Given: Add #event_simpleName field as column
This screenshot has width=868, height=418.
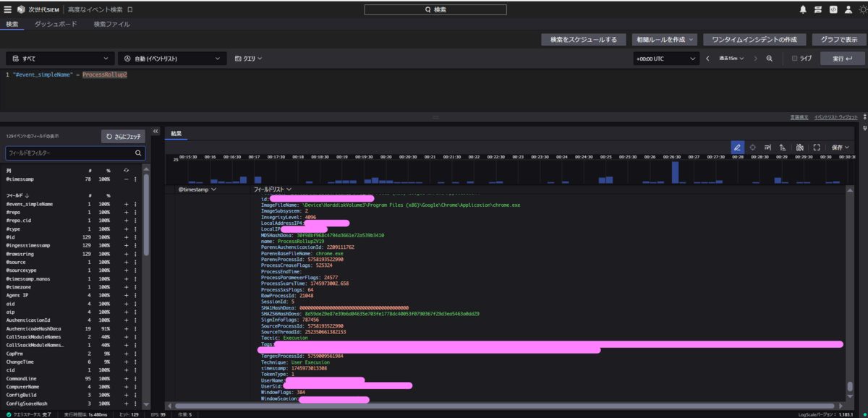Looking at the screenshot, I should (x=127, y=204).
